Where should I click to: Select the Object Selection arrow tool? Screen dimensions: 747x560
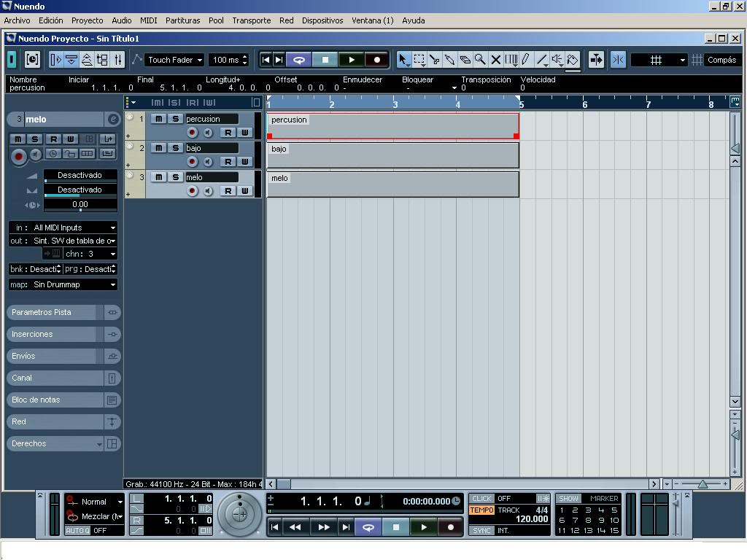coord(403,60)
